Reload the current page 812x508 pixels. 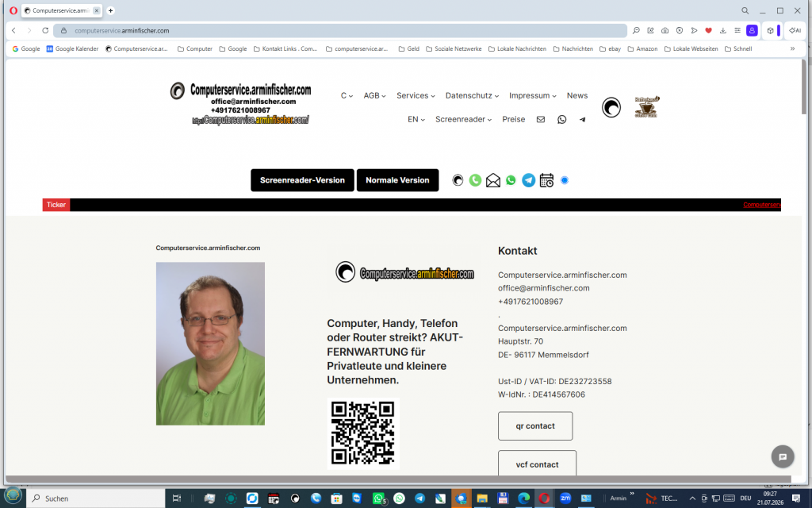pyautogui.click(x=45, y=31)
